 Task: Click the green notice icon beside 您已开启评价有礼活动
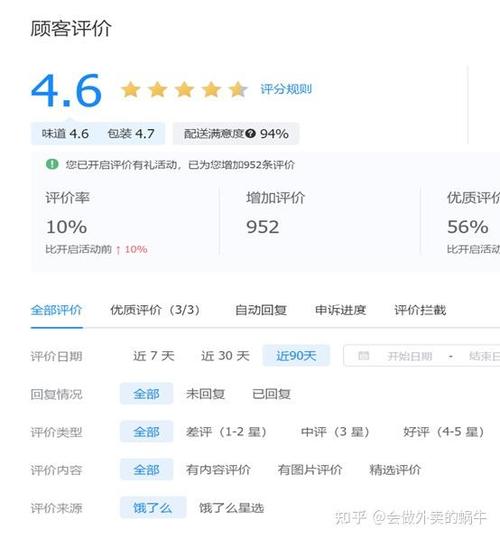[x=52, y=164]
